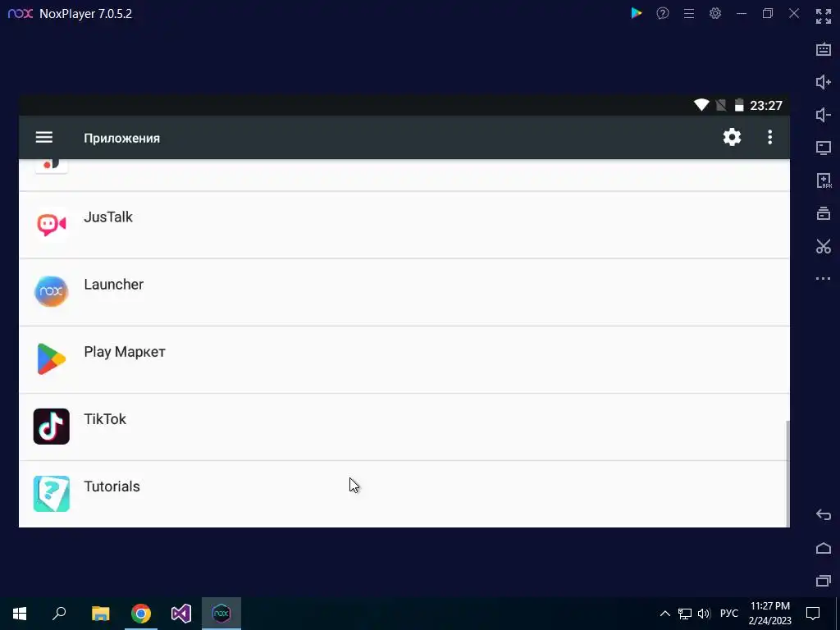Viewport: 840px width, 630px height.
Task: Select the Launcher label
Action: coord(113,285)
